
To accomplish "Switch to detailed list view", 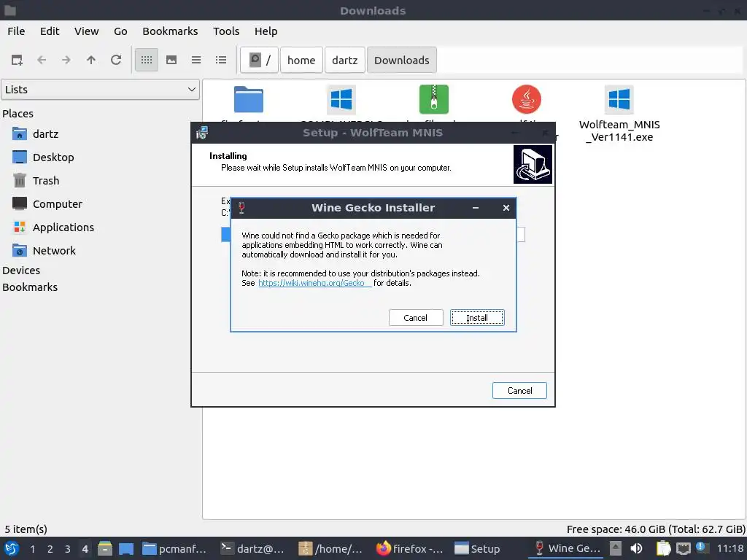I will [x=221, y=60].
